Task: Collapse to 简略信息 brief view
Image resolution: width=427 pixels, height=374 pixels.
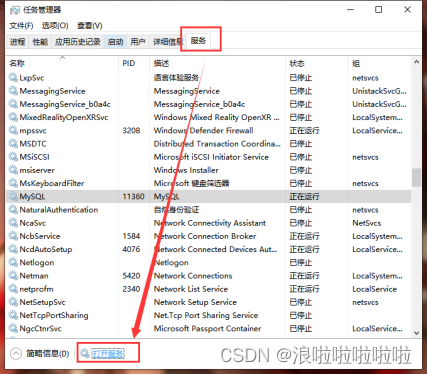Action: (39, 353)
